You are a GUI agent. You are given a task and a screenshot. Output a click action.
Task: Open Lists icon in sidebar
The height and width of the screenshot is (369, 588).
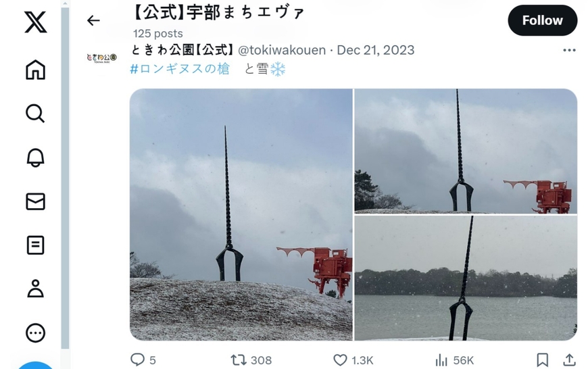point(36,245)
